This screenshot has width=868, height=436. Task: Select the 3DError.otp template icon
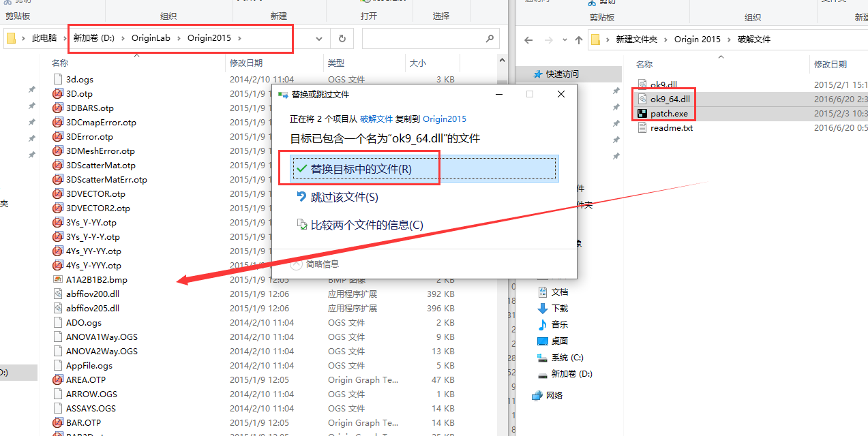point(58,137)
